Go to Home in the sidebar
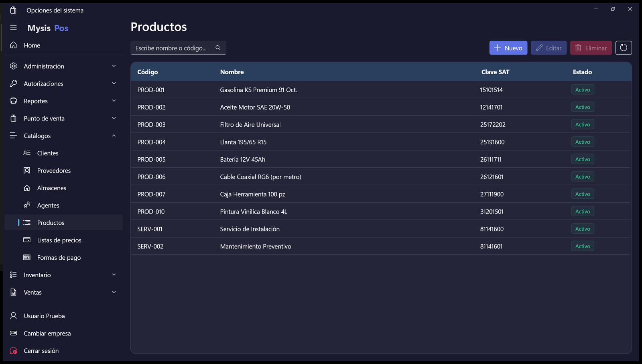Screen dimensions: 642x364 point(64,45)
